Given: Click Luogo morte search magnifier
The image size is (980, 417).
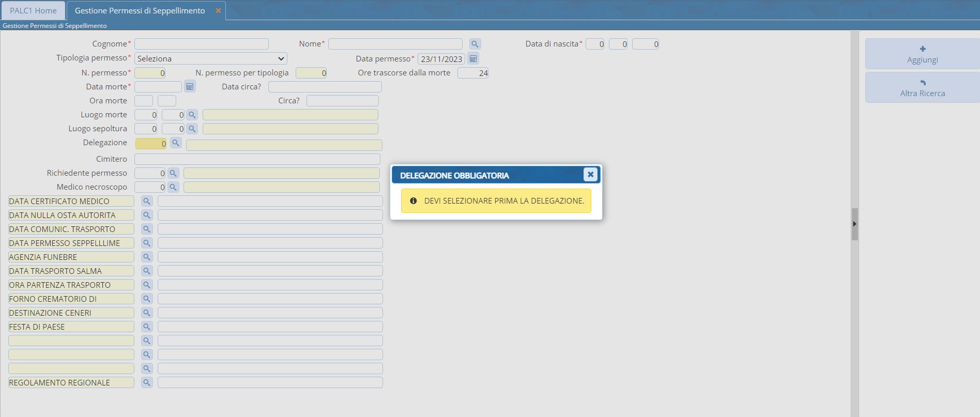Looking at the screenshot, I should 192,115.
